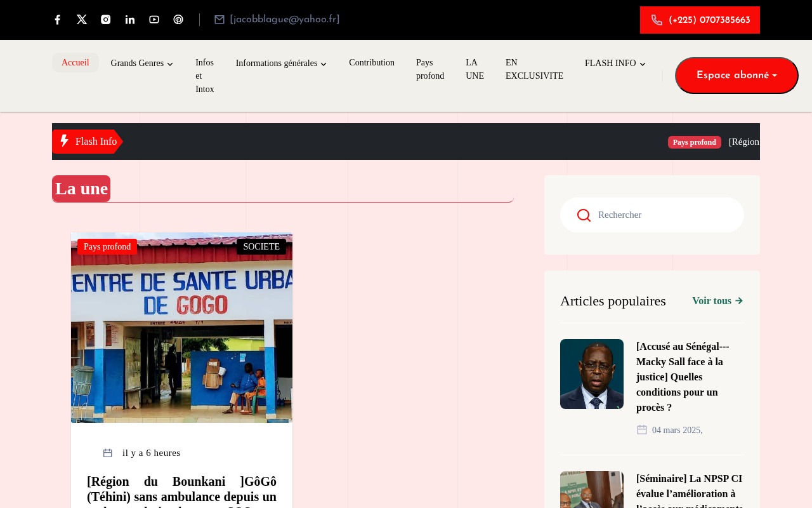This screenshot has height=508, width=812.
Task: Open the Contribution menu item
Action: point(372,63)
